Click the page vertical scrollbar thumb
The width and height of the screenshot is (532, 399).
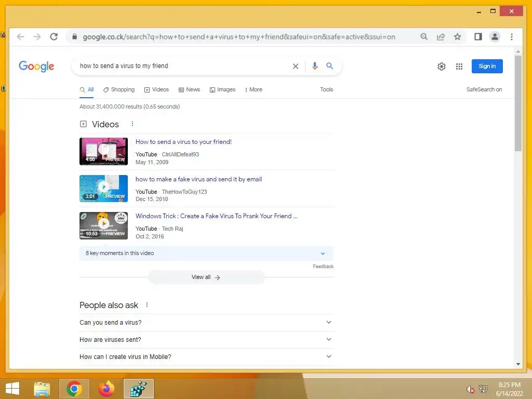(x=518, y=103)
